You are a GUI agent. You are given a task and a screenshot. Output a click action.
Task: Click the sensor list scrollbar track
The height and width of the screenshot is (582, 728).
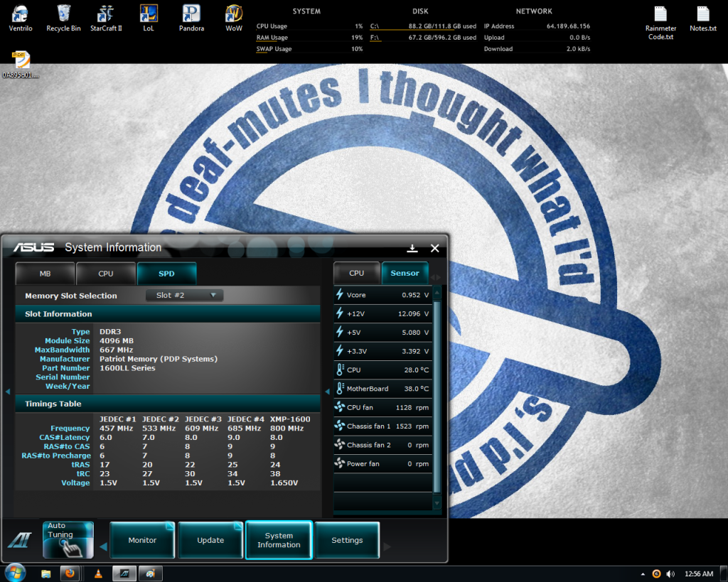(x=437, y=397)
